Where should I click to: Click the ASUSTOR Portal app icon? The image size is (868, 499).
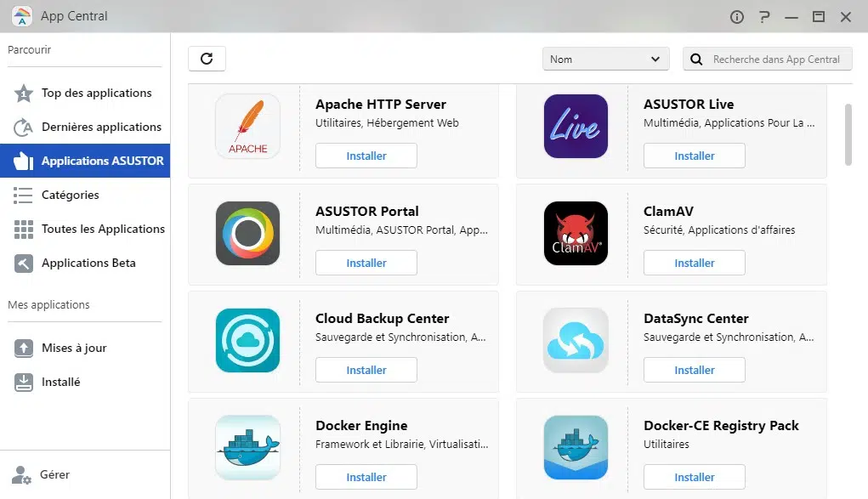point(247,233)
